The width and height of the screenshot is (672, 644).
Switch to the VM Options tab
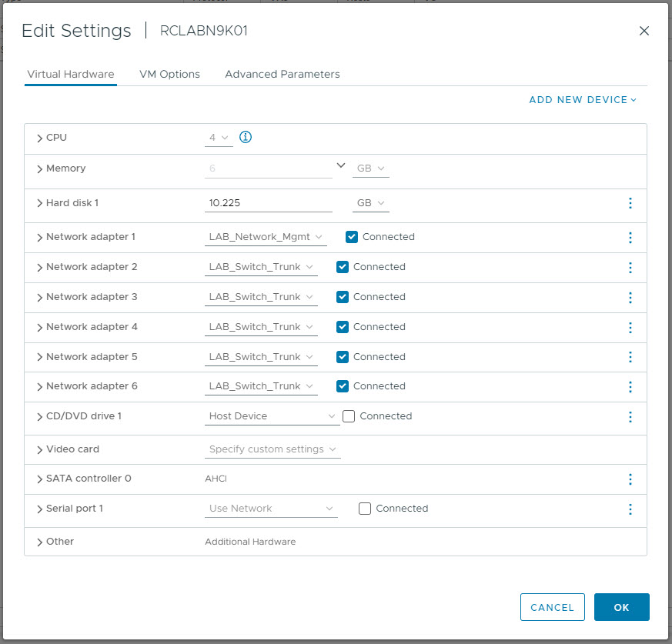coord(169,74)
